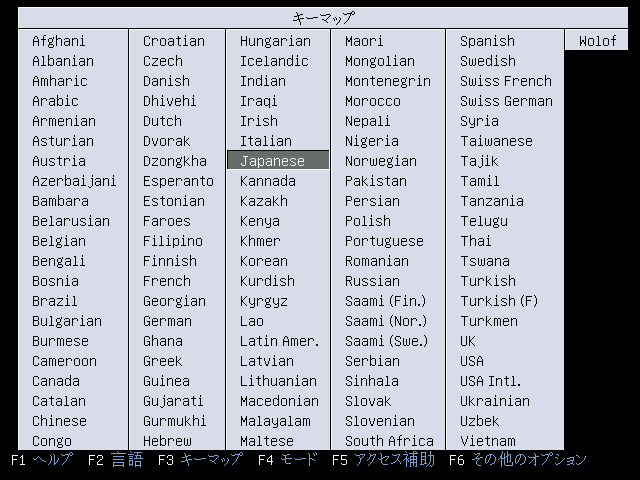
Task: Select Ukrainian keymap
Action: tap(495, 401)
